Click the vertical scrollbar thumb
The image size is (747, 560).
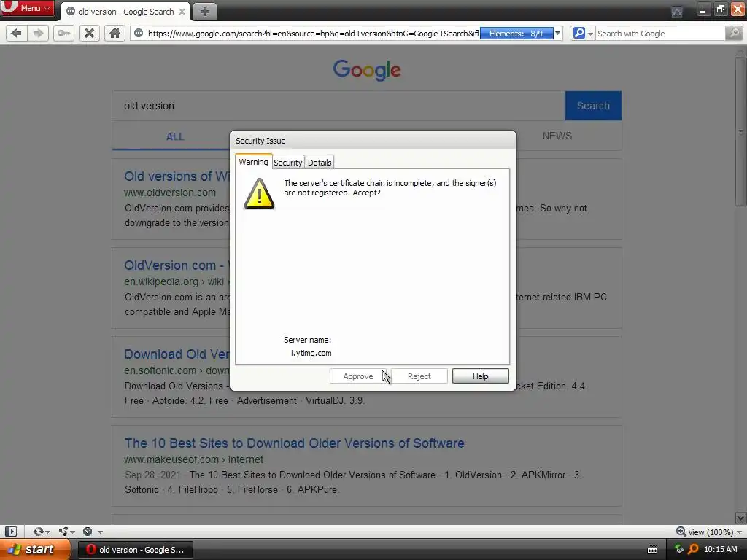[740, 131]
